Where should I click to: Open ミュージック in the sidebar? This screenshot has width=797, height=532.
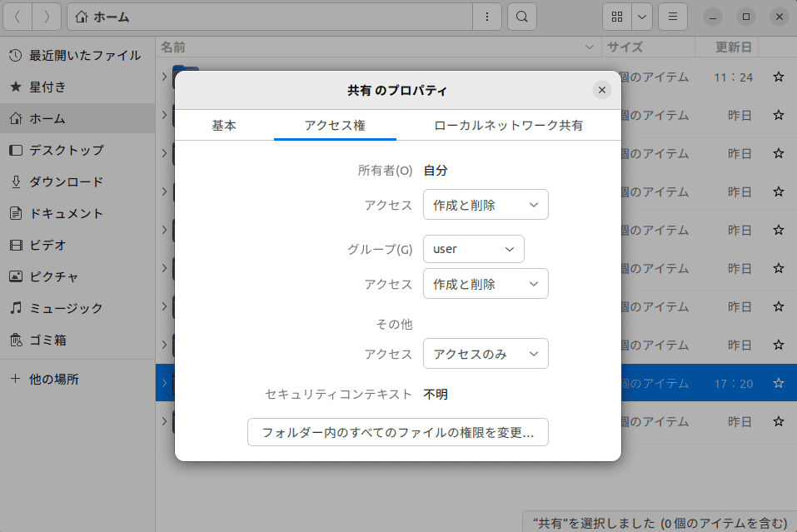pyautogui.click(x=77, y=308)
